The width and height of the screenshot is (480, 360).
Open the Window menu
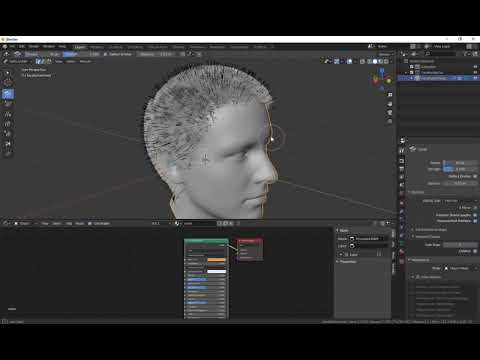49,47
